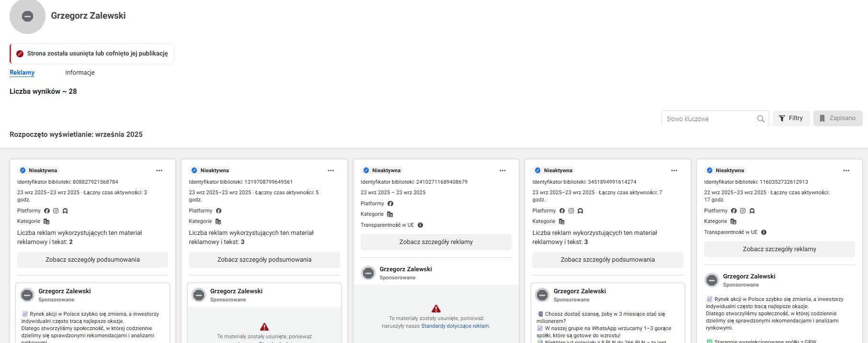
Task: Switch to the Informacje tab
Action: (x=80, y=72)
